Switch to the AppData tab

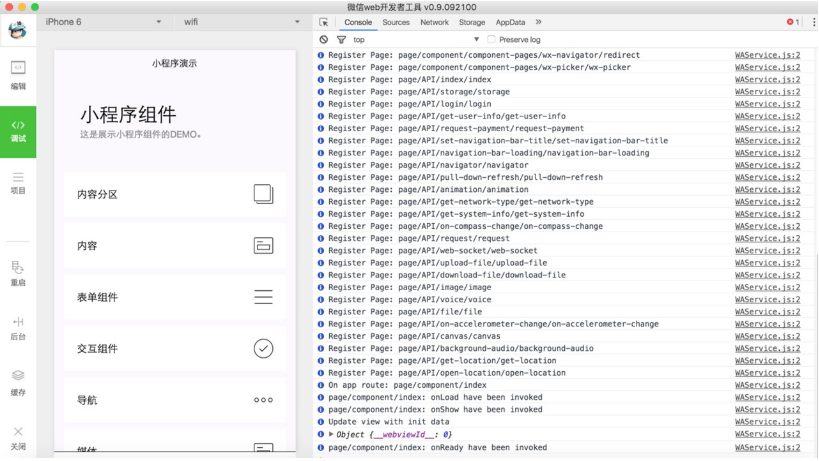click(x=510, y=22)
